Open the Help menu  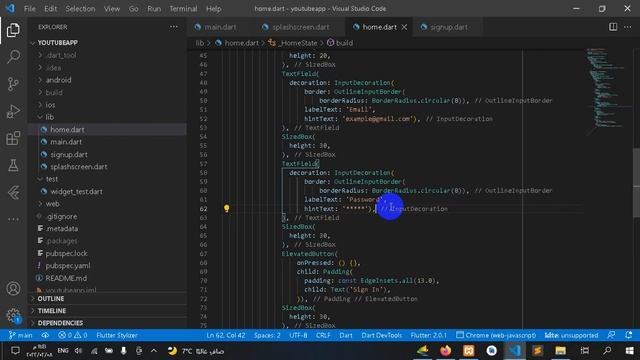pyautogui.click(x=213, y=9)
